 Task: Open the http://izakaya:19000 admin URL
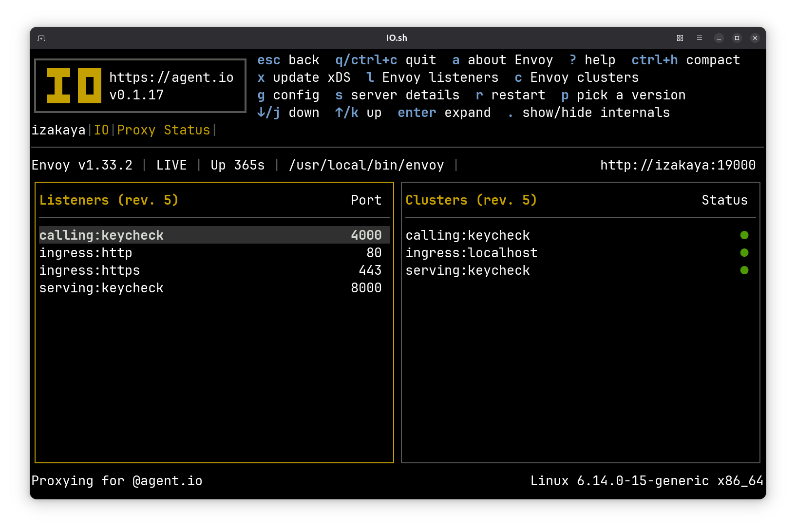[678, 165]
